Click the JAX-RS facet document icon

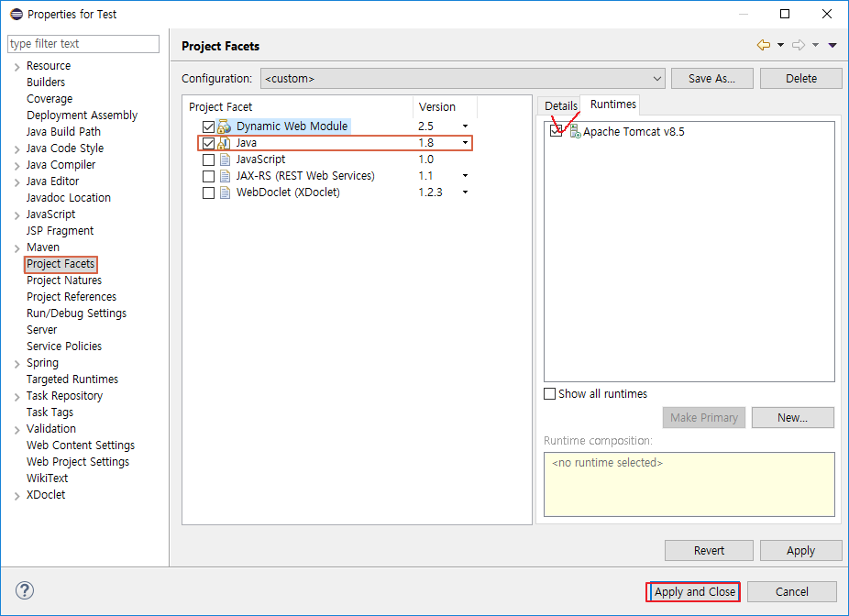225,176
